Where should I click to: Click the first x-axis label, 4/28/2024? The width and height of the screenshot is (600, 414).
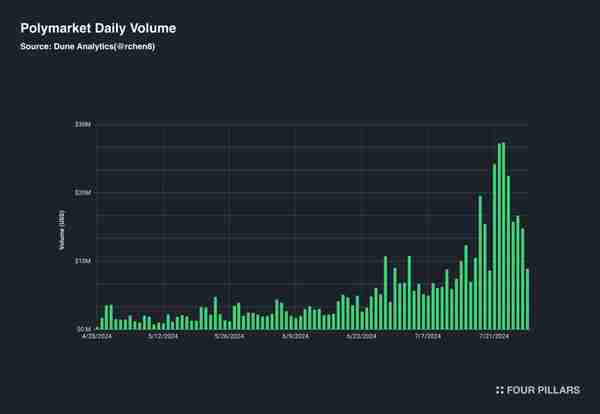pyautogui.click(x=97, y=336)
